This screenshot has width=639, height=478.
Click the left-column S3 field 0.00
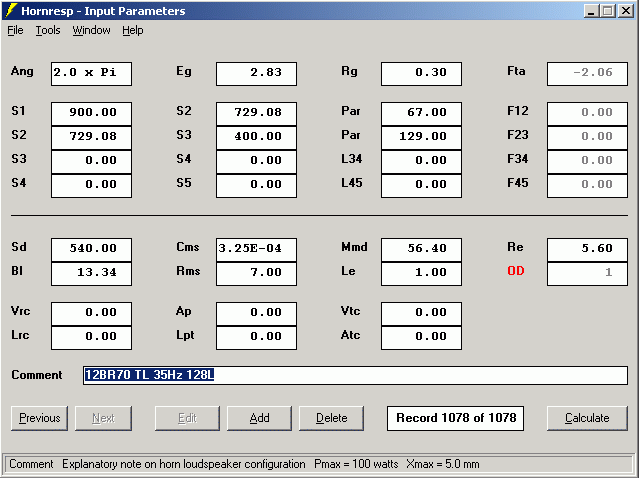tap(91, 162)
